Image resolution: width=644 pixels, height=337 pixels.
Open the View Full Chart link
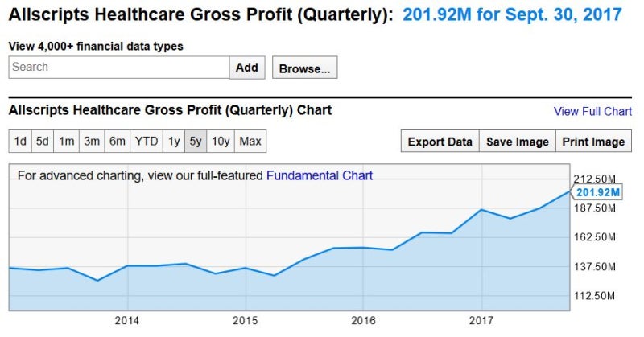coord(592,111)
